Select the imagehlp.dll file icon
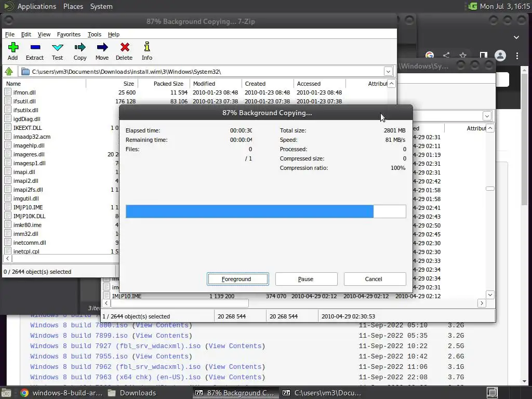532x399 pixels. pos(8,145)
